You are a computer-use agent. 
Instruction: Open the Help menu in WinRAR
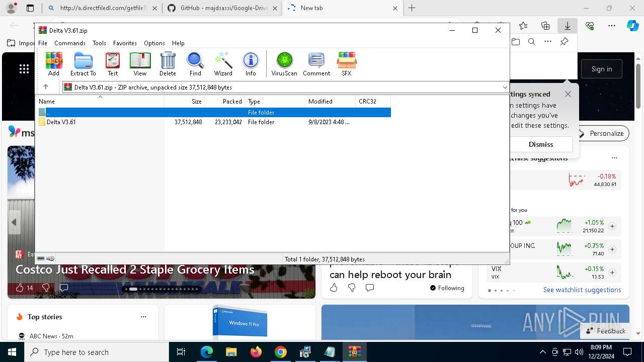(x=178, y=43)
